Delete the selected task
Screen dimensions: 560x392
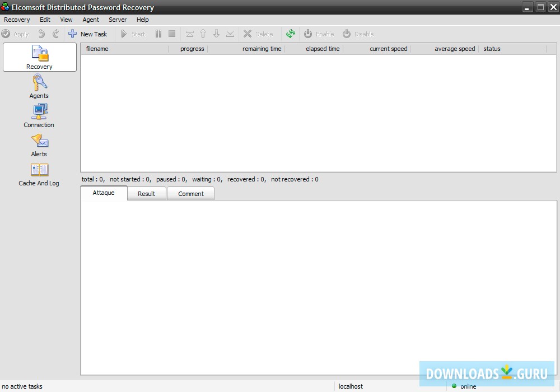(258, 34)
